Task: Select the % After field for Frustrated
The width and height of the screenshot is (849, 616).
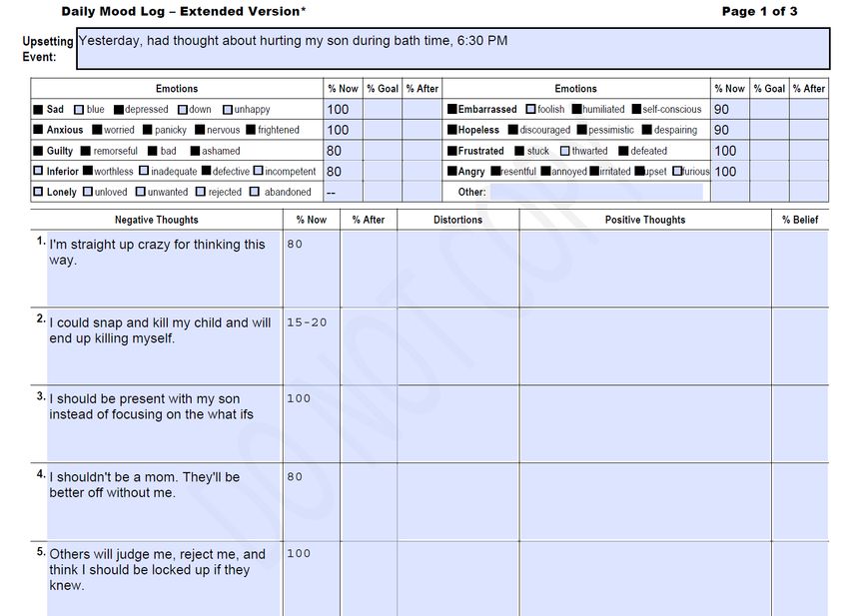Action: [809, 151]
